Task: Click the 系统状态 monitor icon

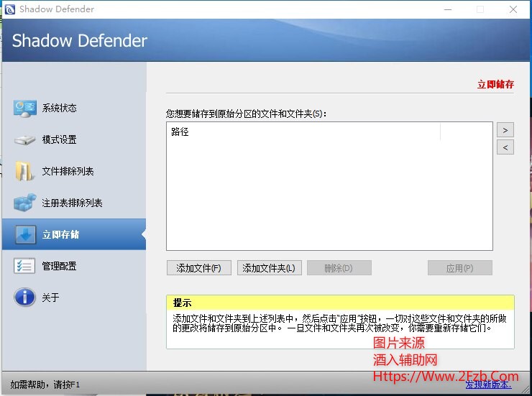Action: coord(24,109)
